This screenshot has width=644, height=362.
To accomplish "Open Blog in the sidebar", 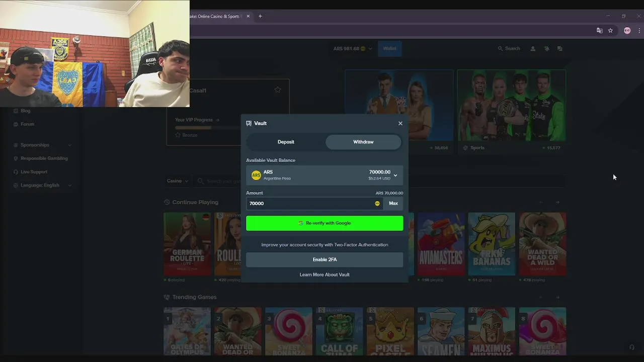I will tap(25, 111).
